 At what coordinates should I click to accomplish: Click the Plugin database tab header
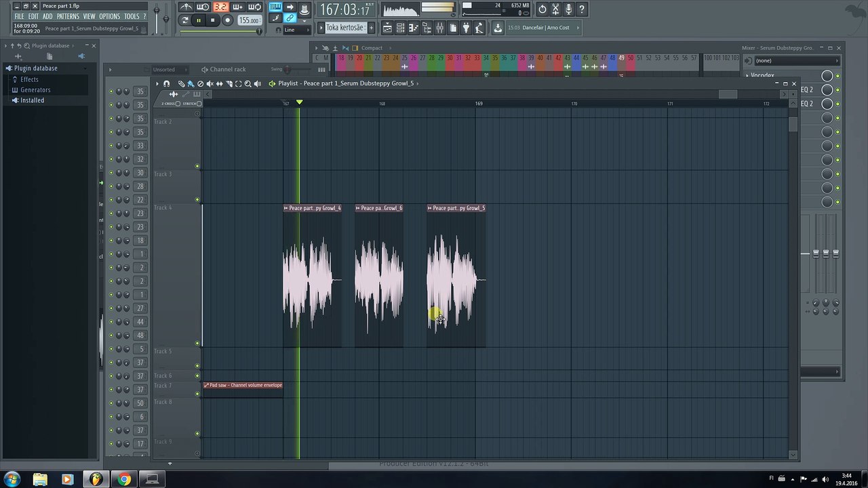[x=51, y=45]
